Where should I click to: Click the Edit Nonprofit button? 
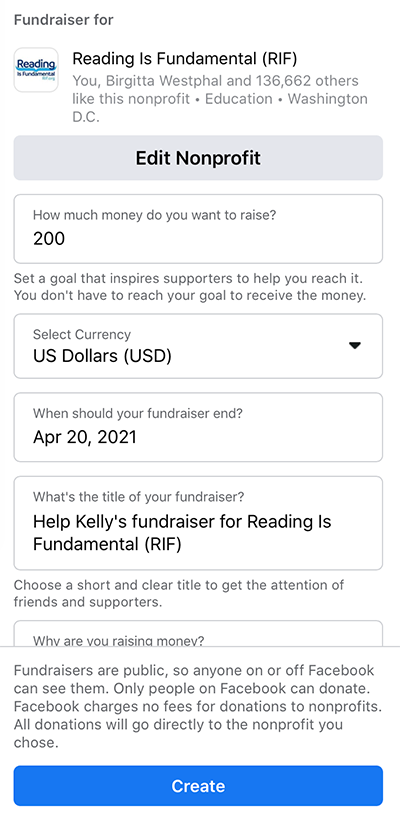click(198, 158)
